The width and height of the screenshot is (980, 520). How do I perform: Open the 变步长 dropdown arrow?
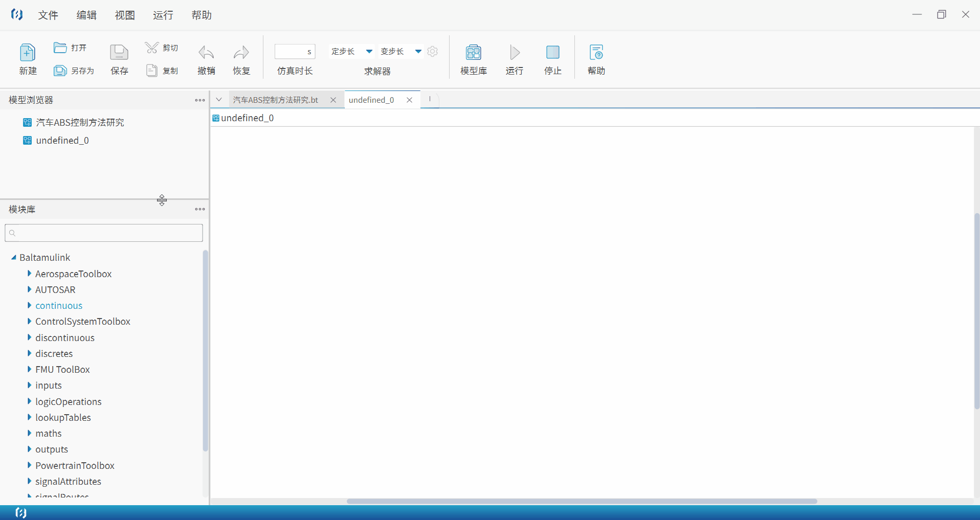[x=418, y=51]
